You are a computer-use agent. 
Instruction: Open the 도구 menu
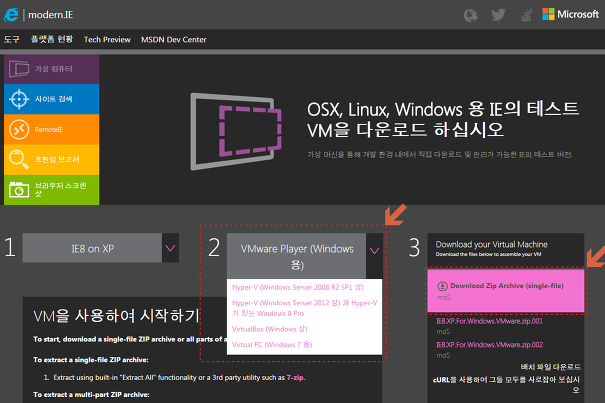click(12, 39)
